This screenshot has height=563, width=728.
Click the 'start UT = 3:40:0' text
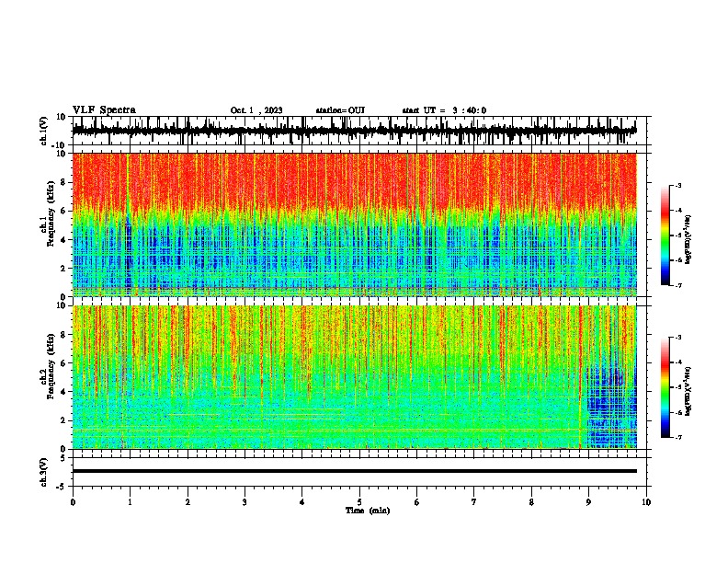pyautogui.click(x=444, y=110)
